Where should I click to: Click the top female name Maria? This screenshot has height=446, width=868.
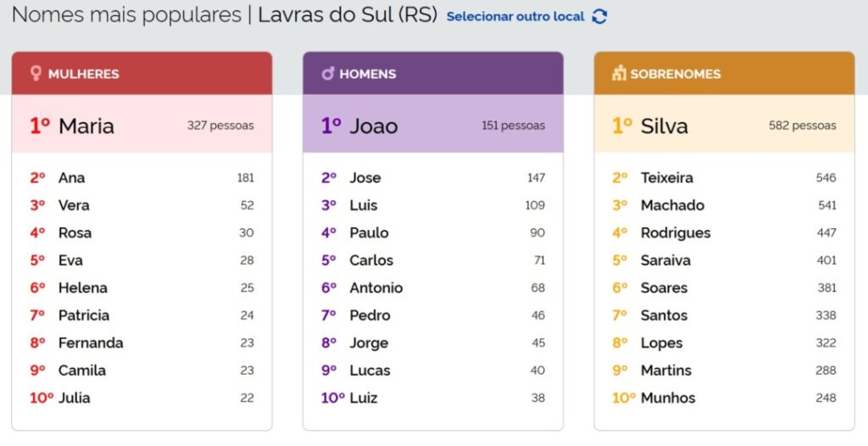[86, 126]
